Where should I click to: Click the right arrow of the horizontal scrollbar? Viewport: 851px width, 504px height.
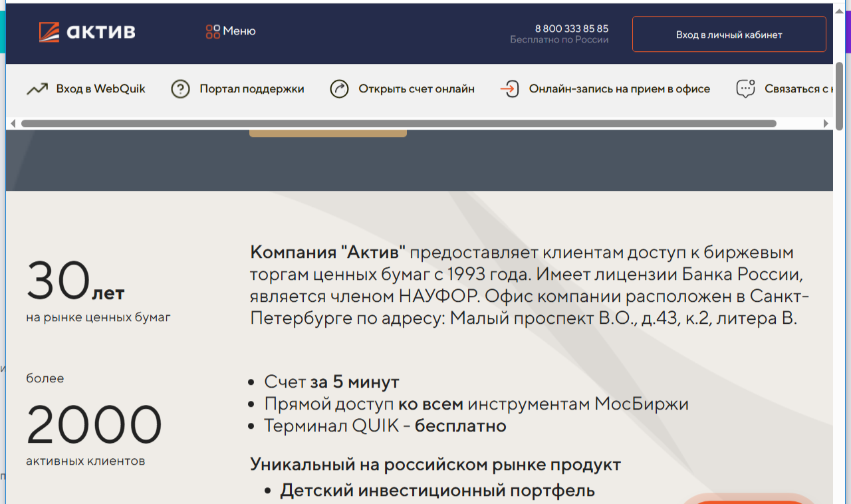[826, 122]
